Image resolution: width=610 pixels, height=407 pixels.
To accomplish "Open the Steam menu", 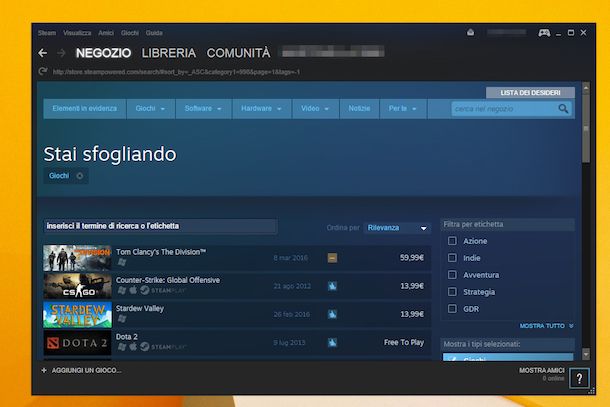I will pyautogui.click(x=47, y=33).
